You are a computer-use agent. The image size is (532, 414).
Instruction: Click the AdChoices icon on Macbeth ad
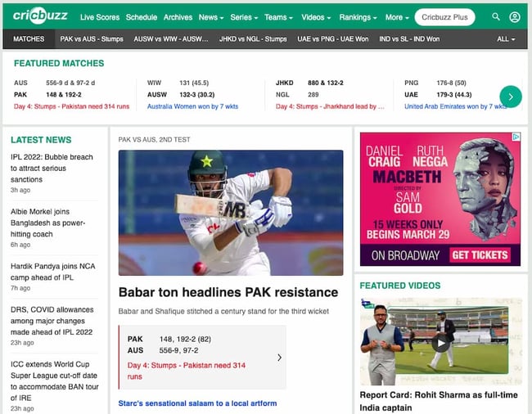coord(516,137)
